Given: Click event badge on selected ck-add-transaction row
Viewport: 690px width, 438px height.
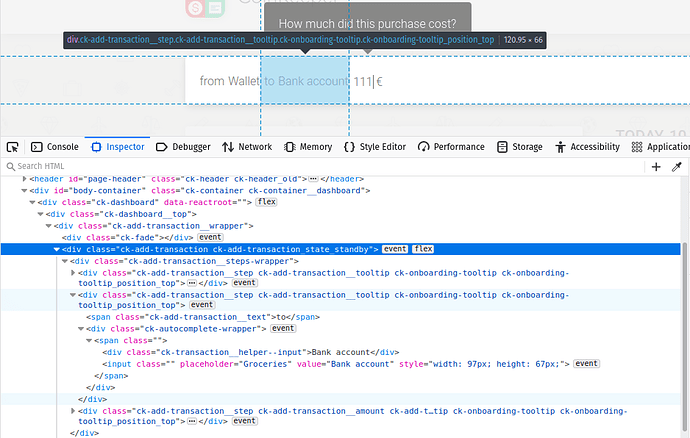Looking at the screenshot, I should pyautogui.click(x=395, y=249).
